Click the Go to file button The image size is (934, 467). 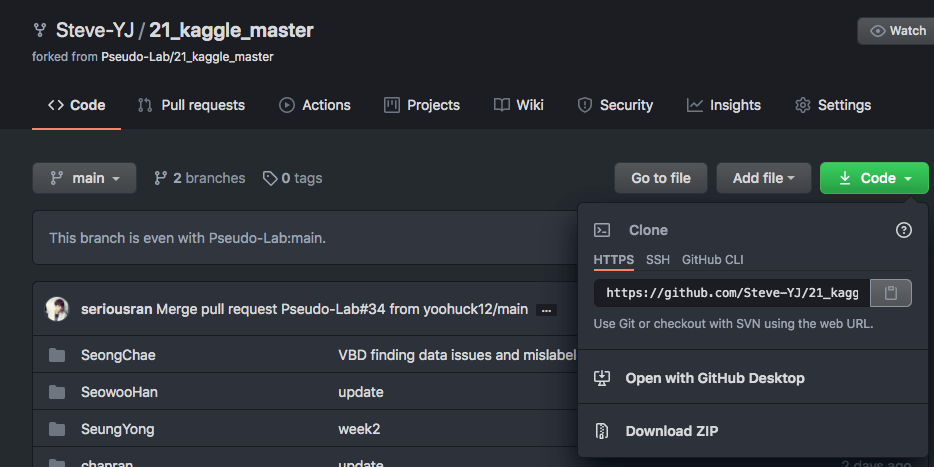pyautogui.click(x=661, y=178)
